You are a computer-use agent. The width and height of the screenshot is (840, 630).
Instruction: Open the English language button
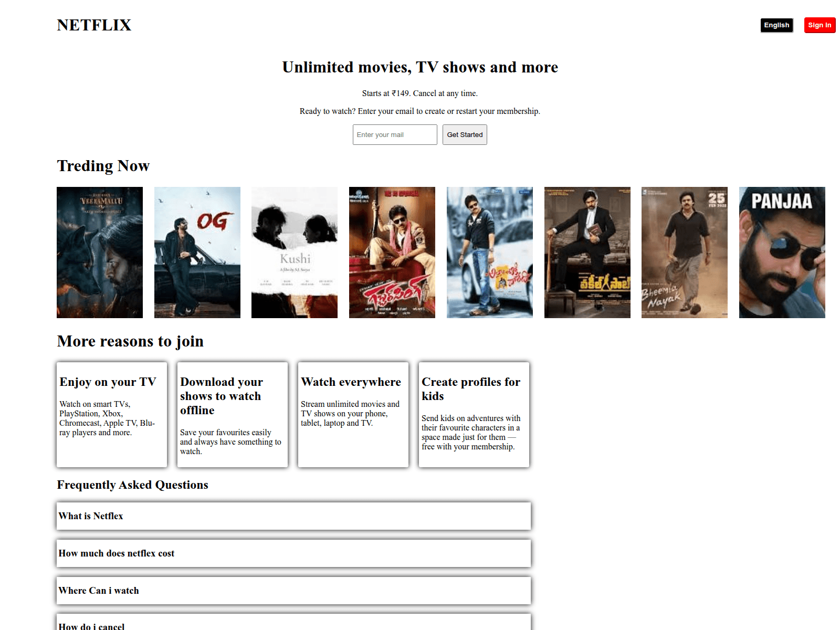click(776, 25)
